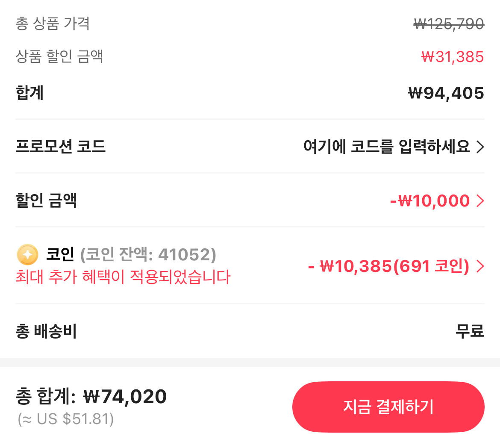
Task: Expand the coin discount row chevron
Action: tap(480, 266)
